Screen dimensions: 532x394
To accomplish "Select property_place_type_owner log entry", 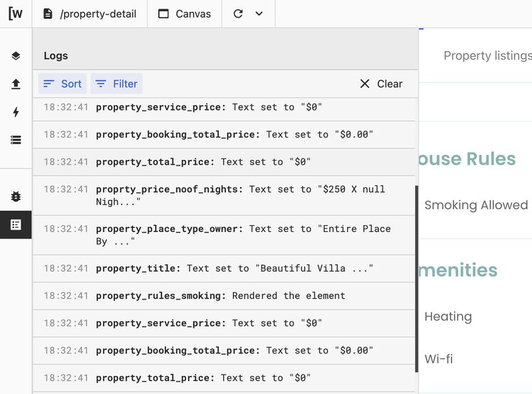I will click(x=224, y=235).
